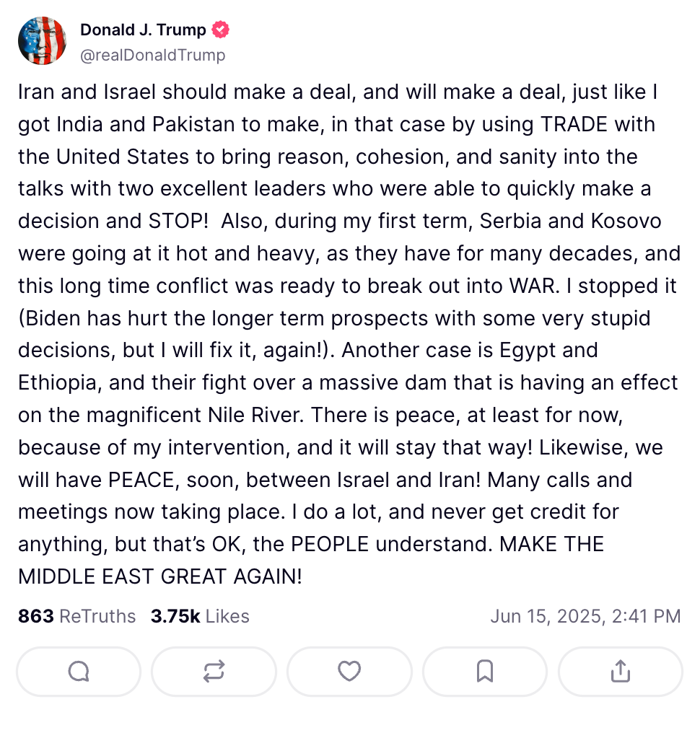The image size is (700, 733).
Task: Click the post's opening line about Iran and Israel
Action: pyautogui.click(x=338, y=92)
